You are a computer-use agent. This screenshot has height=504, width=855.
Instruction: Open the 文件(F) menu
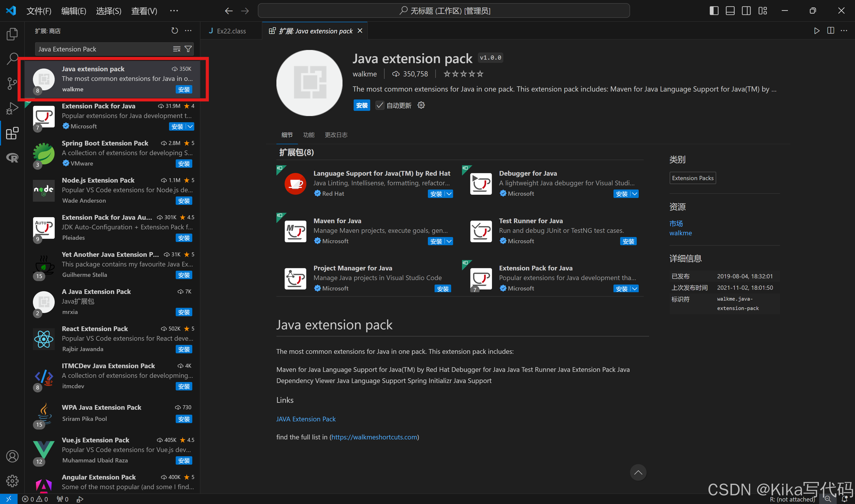(39, 11)
